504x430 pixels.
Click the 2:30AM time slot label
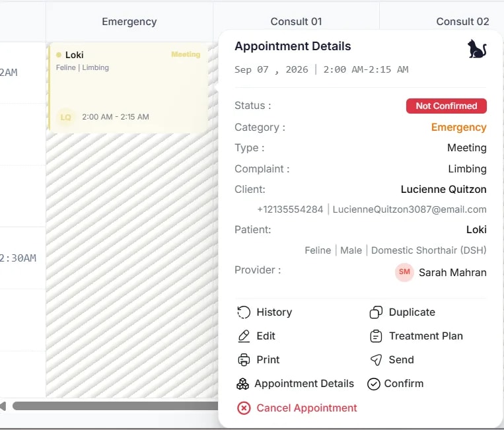click(x=18, y=258)
